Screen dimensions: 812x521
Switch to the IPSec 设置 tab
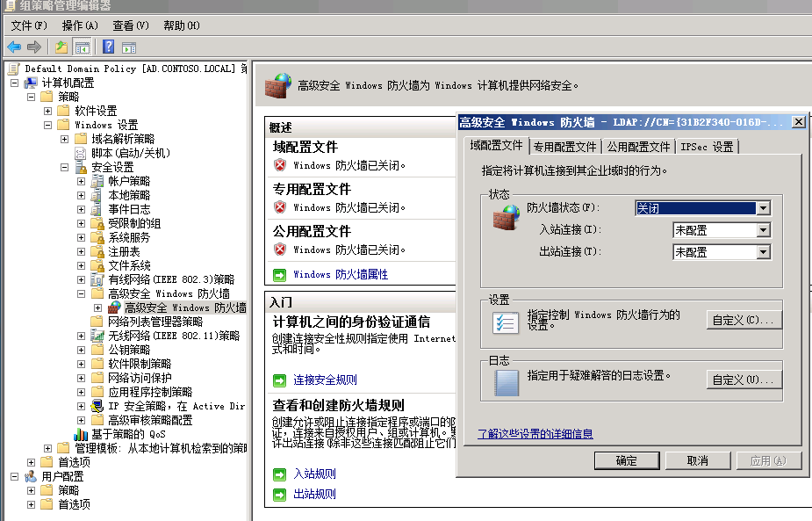(707, 147)
